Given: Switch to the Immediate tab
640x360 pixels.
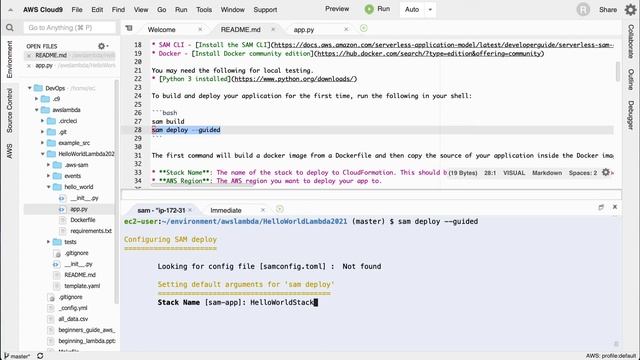Looking at the screenshot, I should point(226,210).
